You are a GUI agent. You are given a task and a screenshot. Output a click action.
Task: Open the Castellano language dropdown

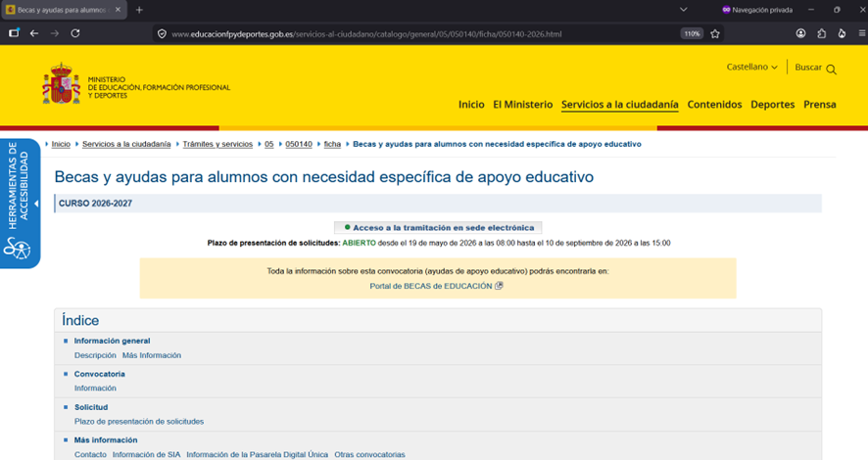coord(751,67)
